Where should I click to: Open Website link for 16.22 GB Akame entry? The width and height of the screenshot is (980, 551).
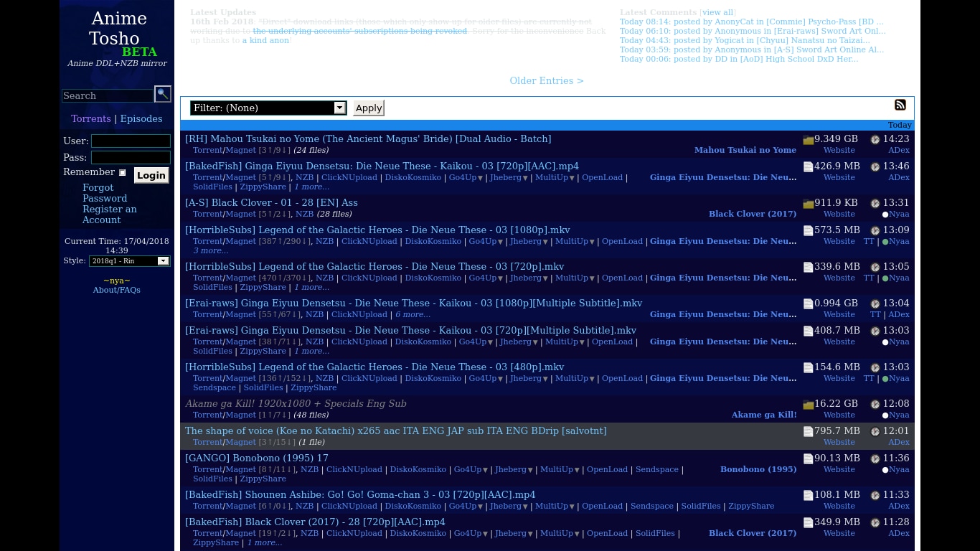(839, 415)
